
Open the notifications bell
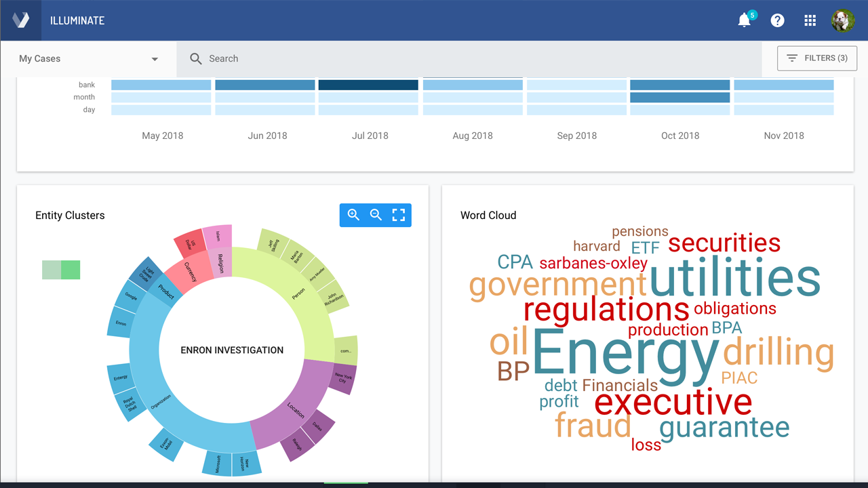pos(744,20)
